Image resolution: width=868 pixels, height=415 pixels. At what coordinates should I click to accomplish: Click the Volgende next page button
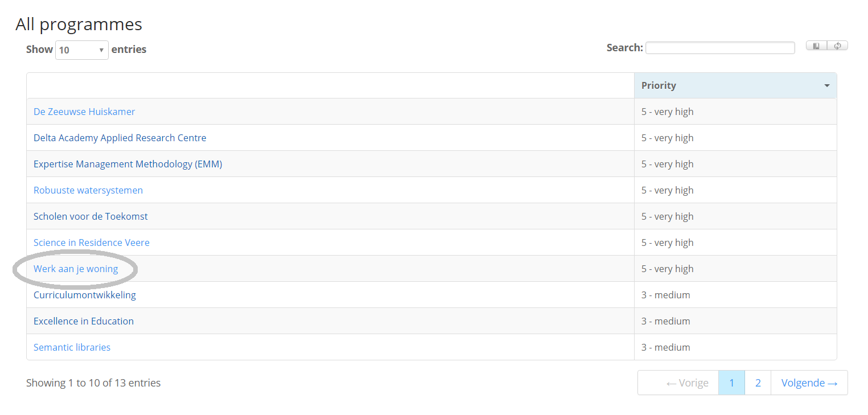809,383
